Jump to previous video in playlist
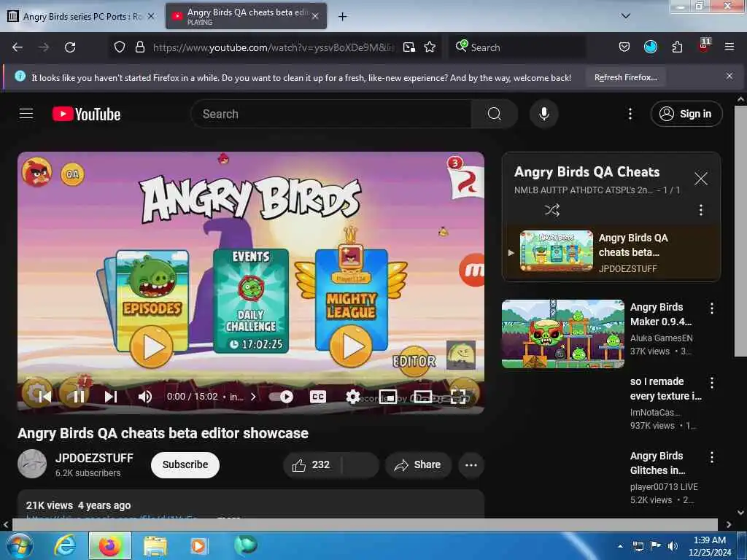This screenshot has height=560, width=747. click(x=44, y=396)
